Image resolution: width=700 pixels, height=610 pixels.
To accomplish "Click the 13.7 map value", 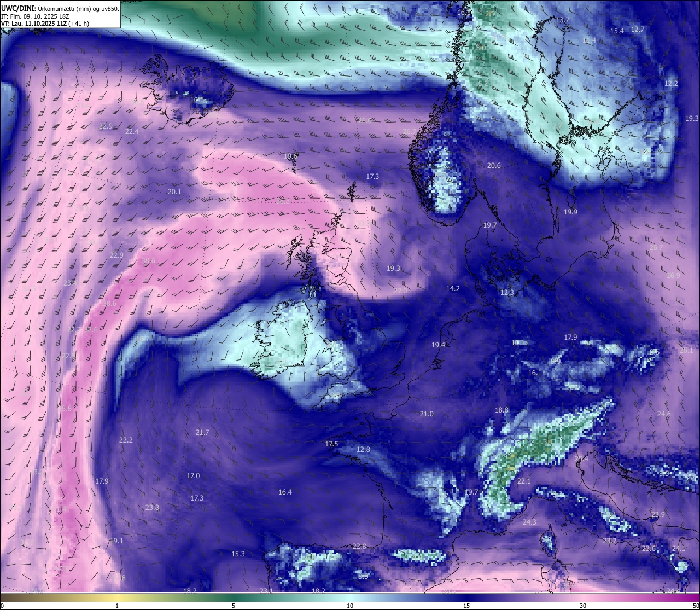I will click(x=563, y=20).
